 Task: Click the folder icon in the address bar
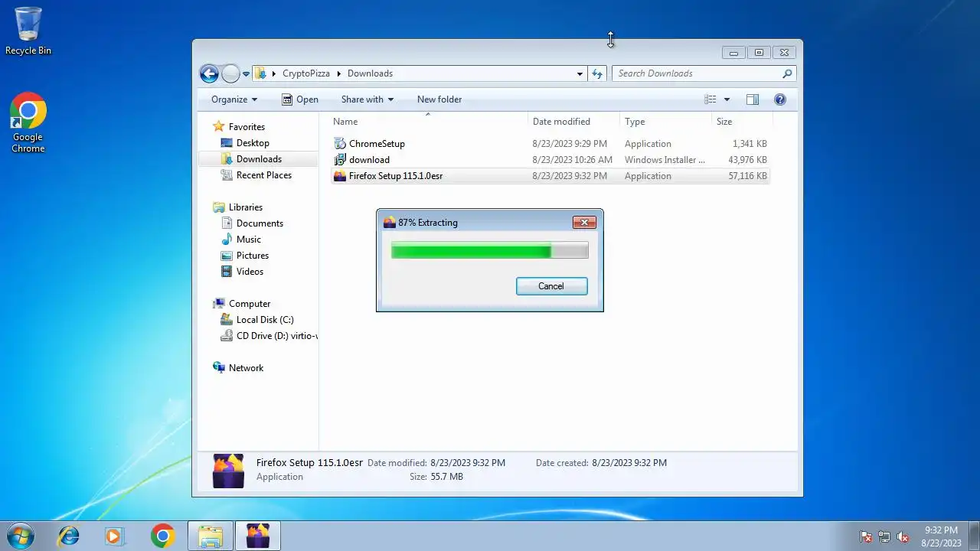tap(261, 73)
